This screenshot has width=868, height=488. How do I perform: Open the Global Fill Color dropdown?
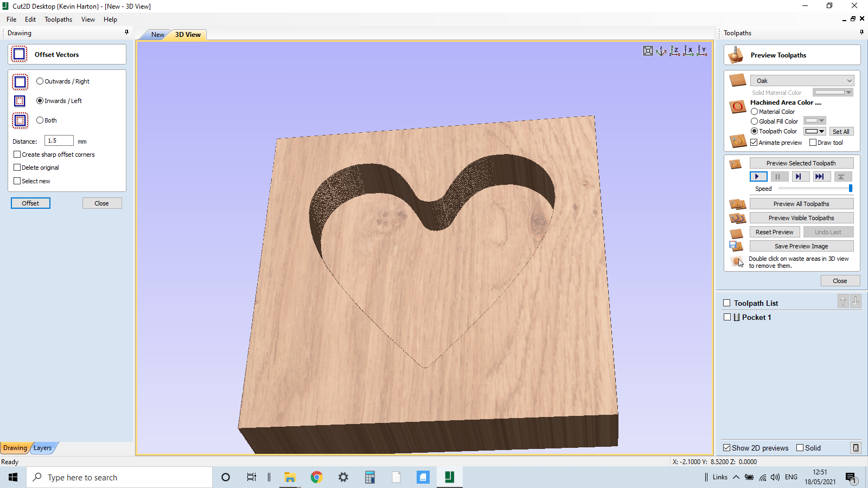[x=815, y=121]
